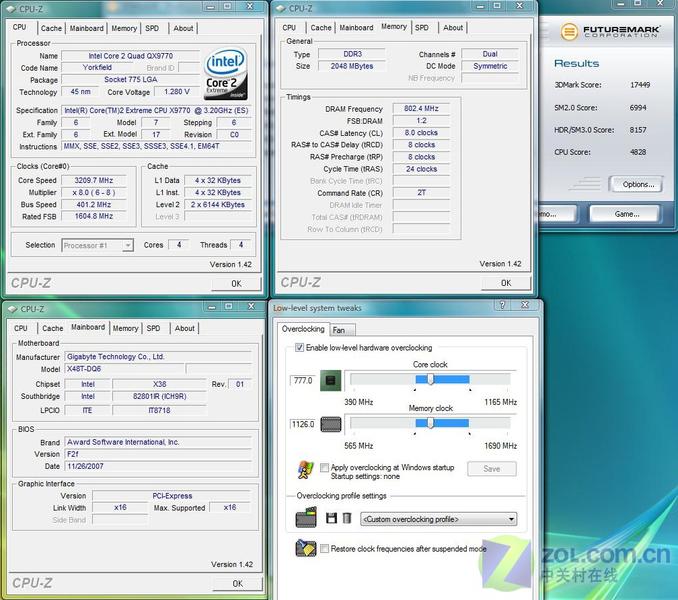This screenshot has width=678, height=600.
Task: Click CPU-Z title icon in memory window
Action: 281,9
